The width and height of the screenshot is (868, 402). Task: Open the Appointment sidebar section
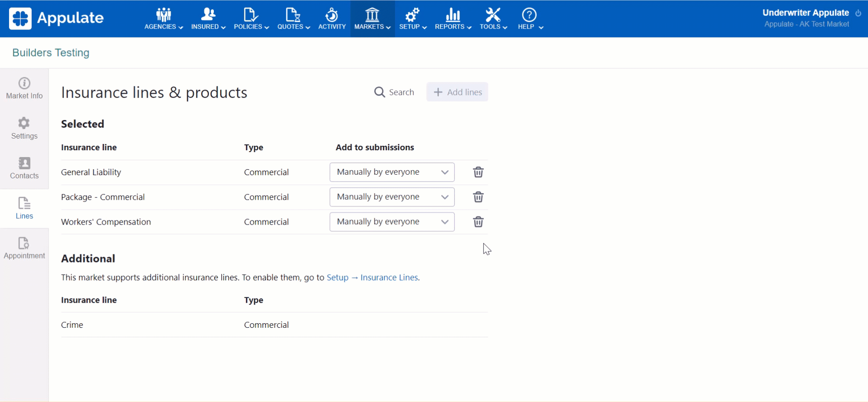[24, 248]
